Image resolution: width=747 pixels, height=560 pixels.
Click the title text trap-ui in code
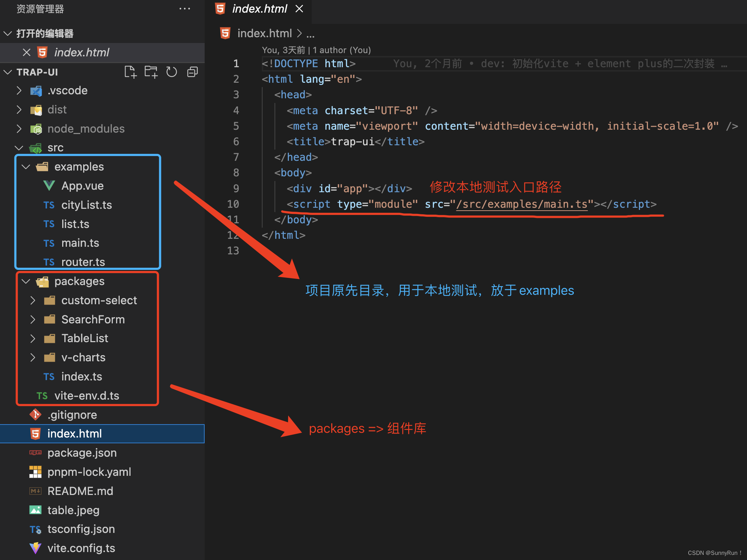tap(353, 142)
